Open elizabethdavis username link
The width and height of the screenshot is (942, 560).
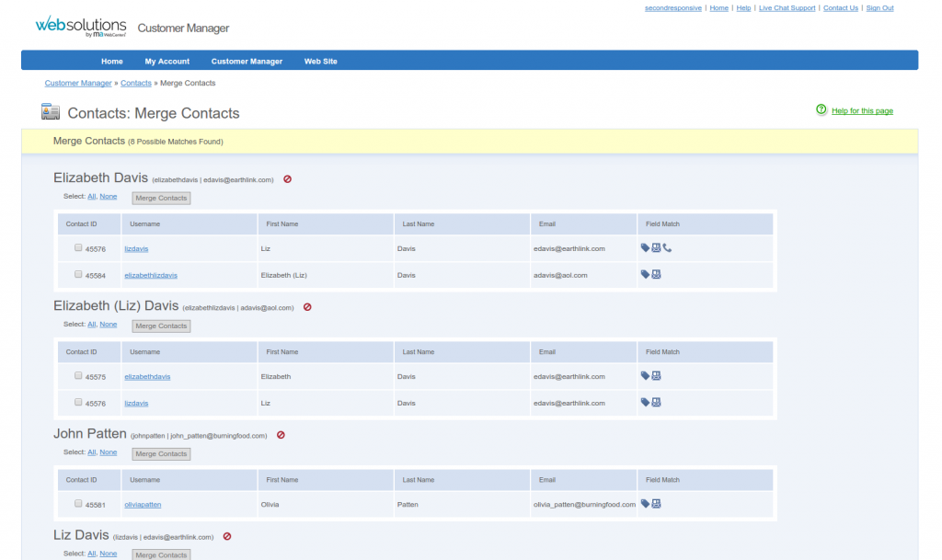(x=147, y=376)
